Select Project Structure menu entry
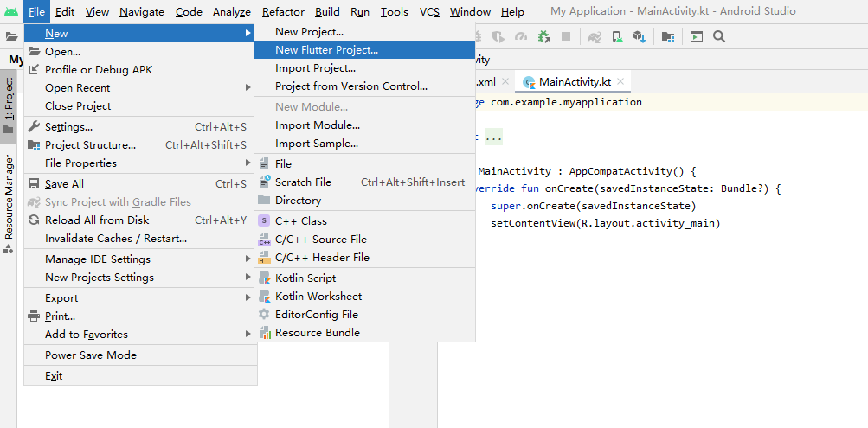The height and width of the screenshot is (428, 868). [140, 145]
